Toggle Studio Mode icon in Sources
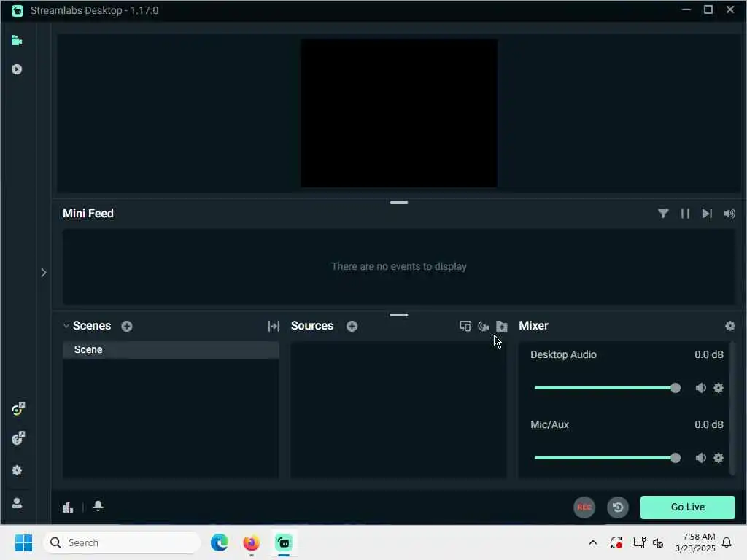Viewport: 747px width, 560px height. 465,326
